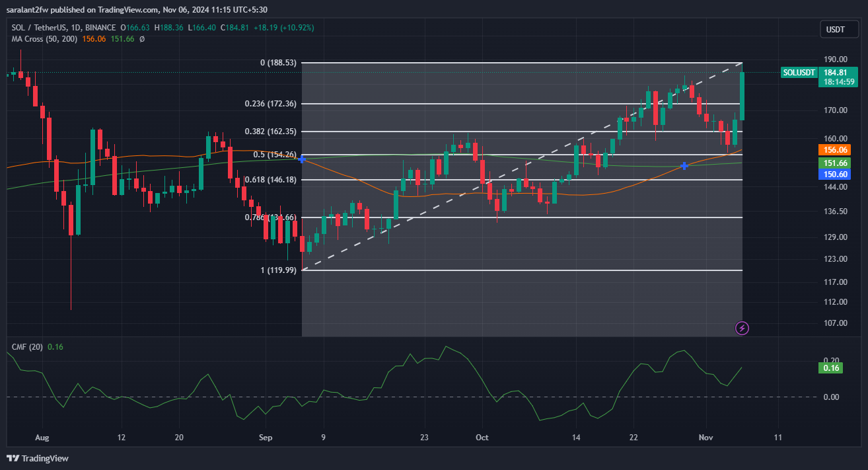Open the USDT currency selector

tap(839, 28)
